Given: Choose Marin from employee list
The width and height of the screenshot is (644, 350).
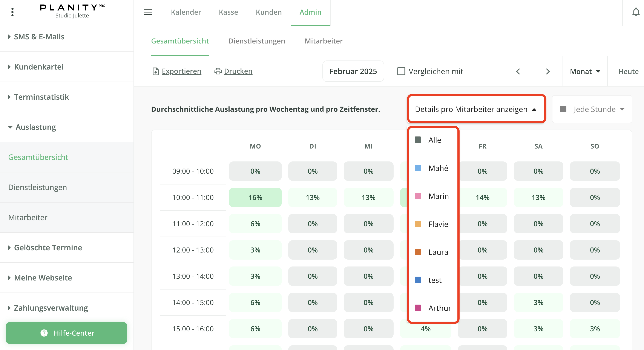Looking at the screenshot, I should tap(438, 196).
